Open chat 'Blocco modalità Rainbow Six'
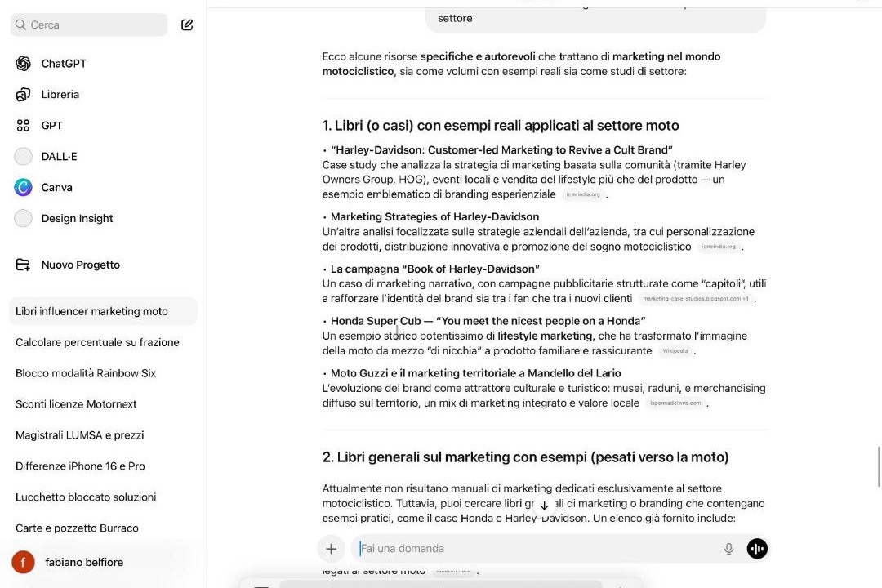Screen dimensions: 882x588 tap(86, 373)
